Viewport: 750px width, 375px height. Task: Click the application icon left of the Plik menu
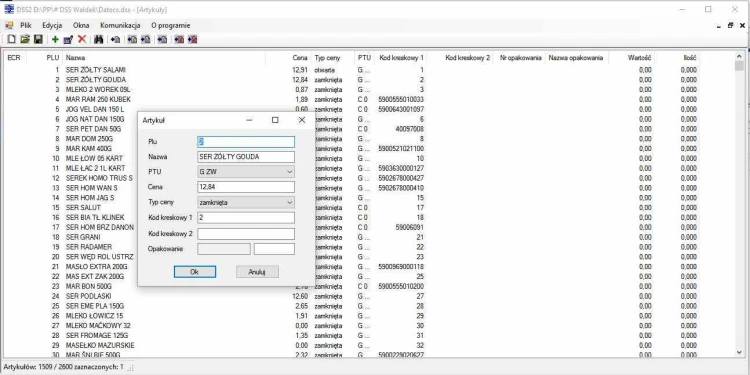(9, 25)
